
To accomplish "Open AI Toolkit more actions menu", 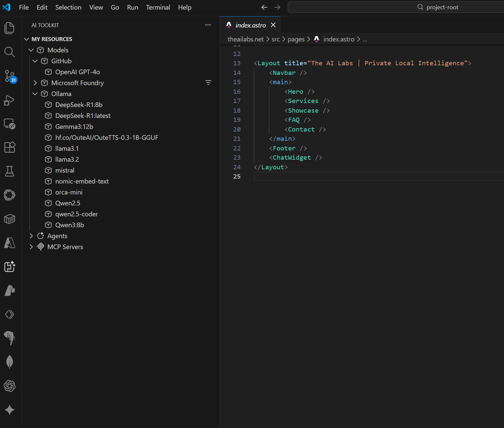I will click(x=208, y=25).
